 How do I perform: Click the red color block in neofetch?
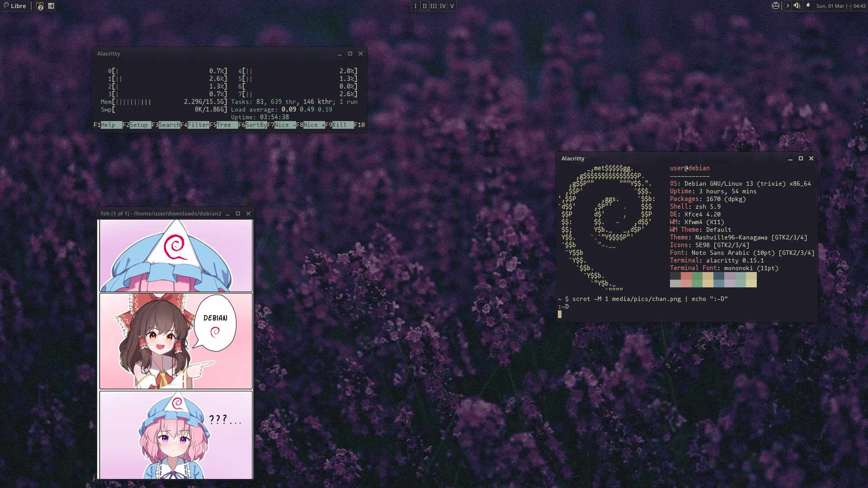[x=686, y=276]
